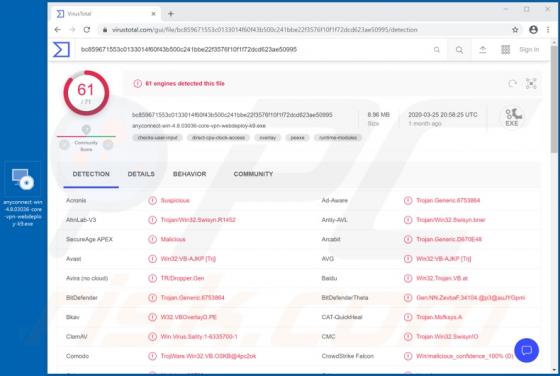Viewport: 560px width, 376px height.
Task: Click the direct-cpu-clock-access tag
Action: (x=218, y=138)
